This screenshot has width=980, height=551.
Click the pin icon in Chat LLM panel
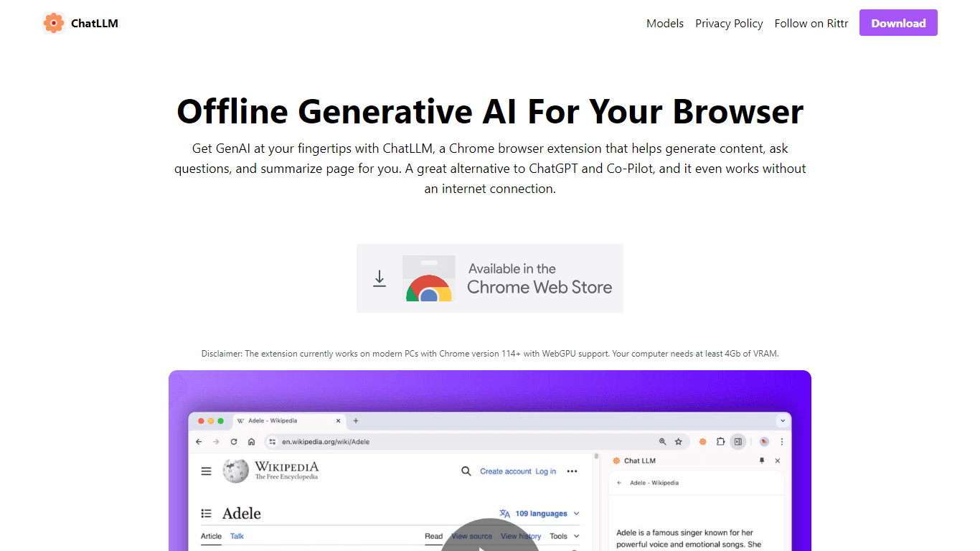(762, 461)
